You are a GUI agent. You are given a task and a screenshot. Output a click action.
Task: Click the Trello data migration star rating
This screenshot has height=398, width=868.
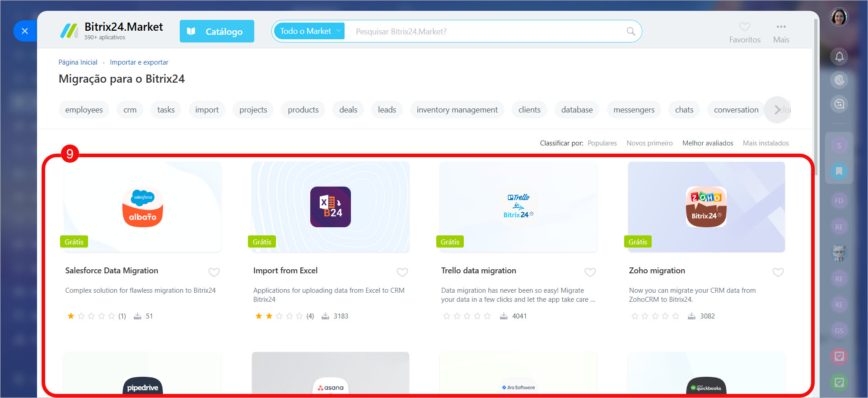point(467,316)
